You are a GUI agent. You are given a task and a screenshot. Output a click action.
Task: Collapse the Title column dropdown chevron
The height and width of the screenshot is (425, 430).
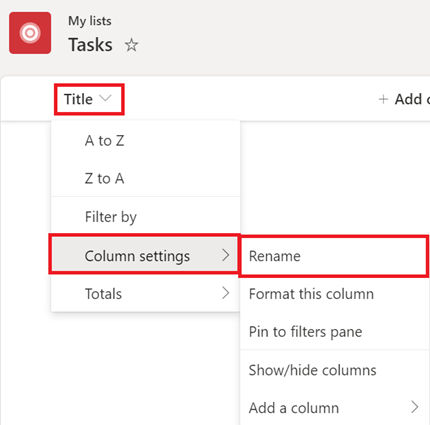coord(105,98)
